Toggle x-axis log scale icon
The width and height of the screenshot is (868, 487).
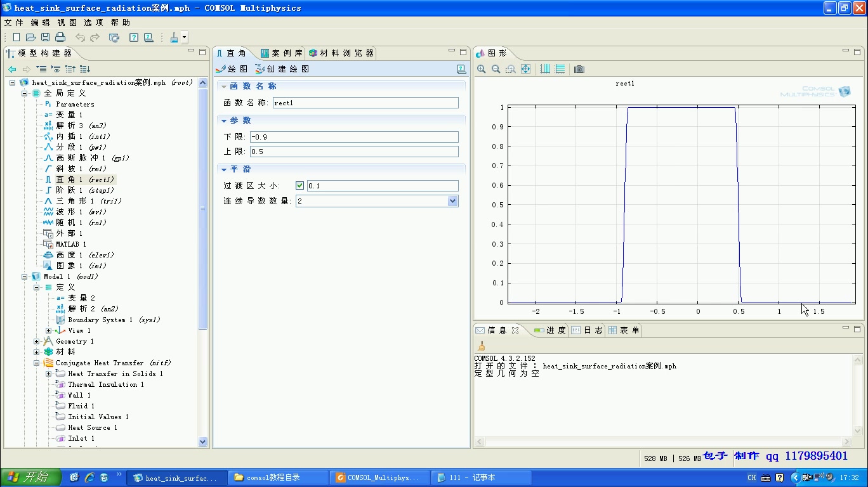click(545, 69)
